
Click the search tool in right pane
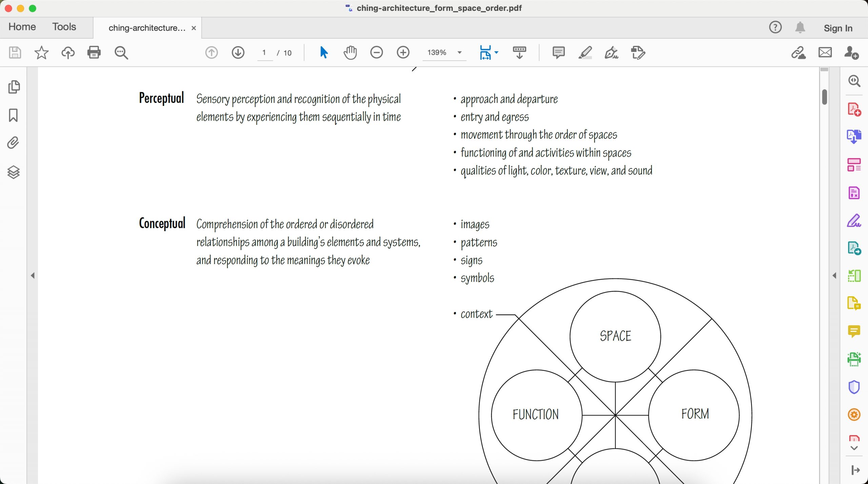click(854, 81)
